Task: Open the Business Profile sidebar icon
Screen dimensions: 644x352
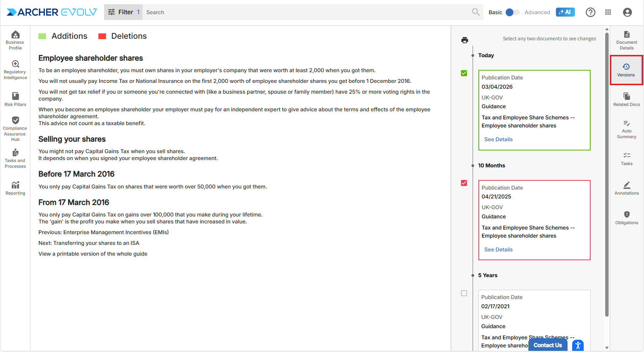Action: (x=15, y=40)
